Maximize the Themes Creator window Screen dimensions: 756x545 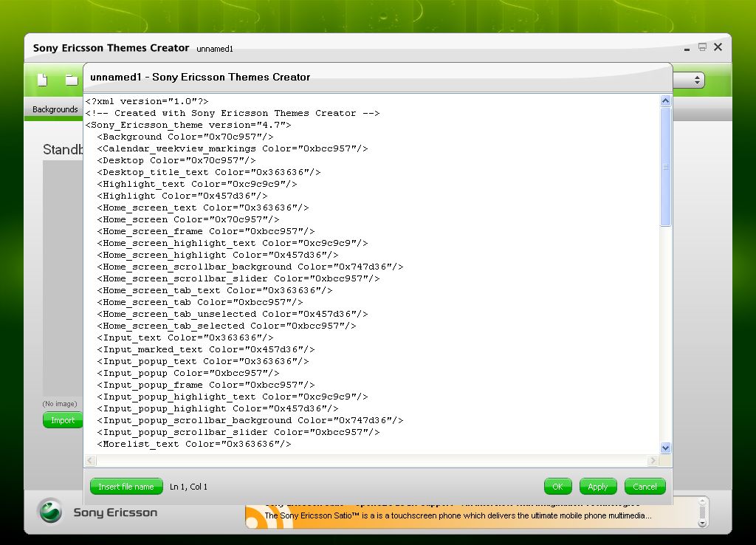(702, 47)
